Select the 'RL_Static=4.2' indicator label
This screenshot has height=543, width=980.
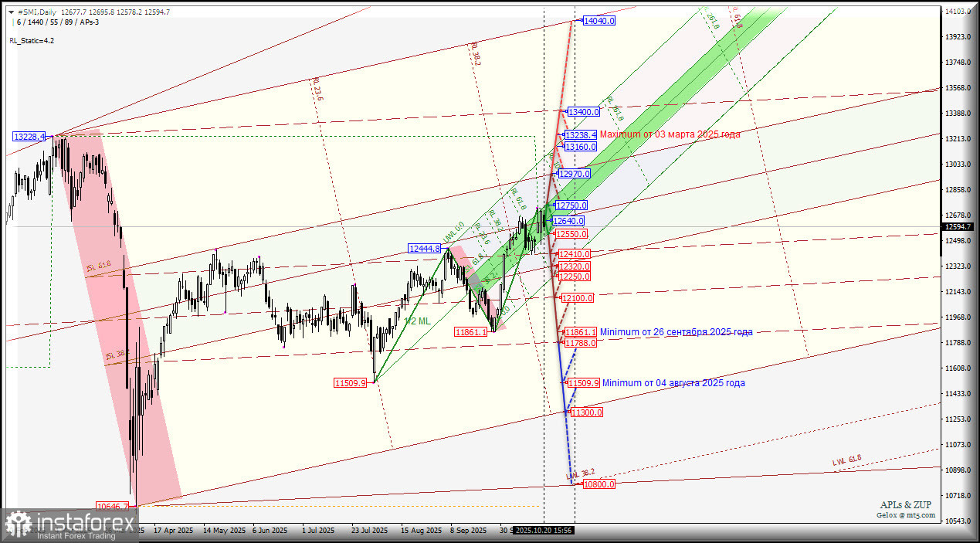33,40
